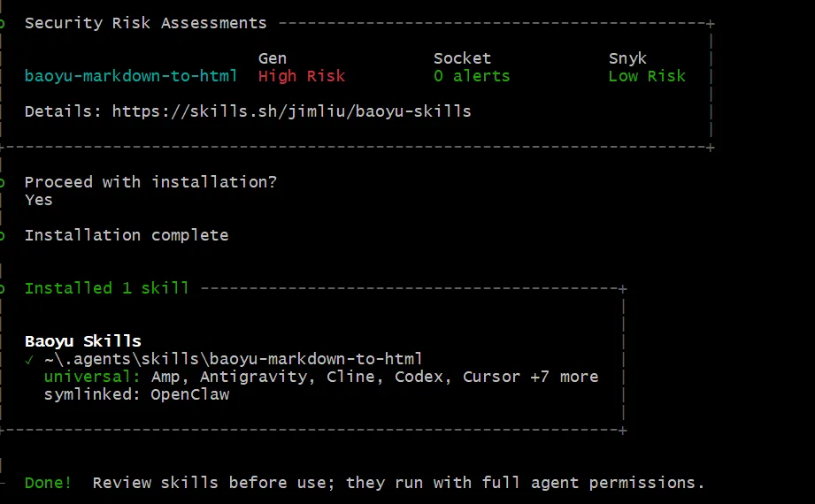Click the 0 alerts Socket result

[472, 76]
